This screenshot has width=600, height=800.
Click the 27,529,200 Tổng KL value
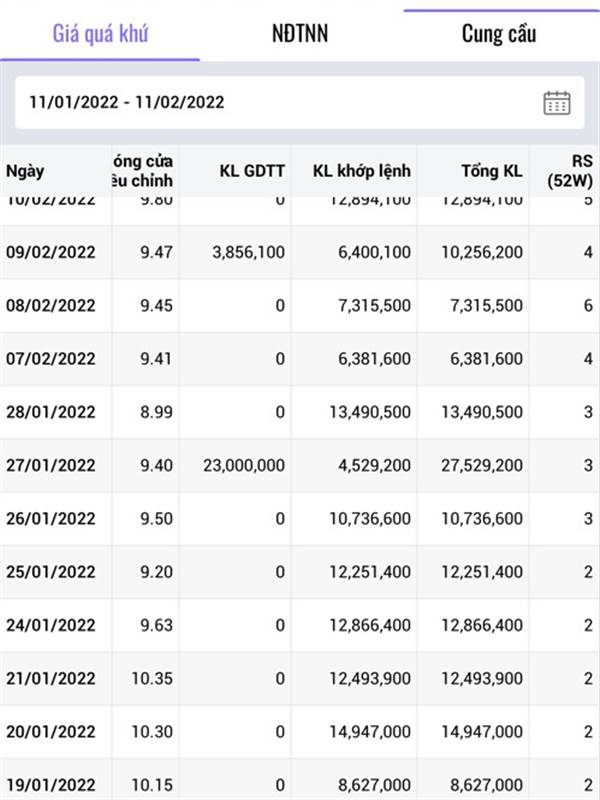click(482, 465)
